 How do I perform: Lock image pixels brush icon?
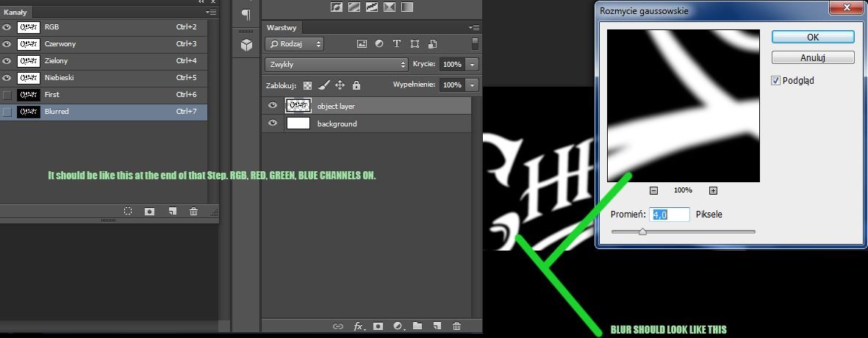pyautogui.click(x=324, y=84)
